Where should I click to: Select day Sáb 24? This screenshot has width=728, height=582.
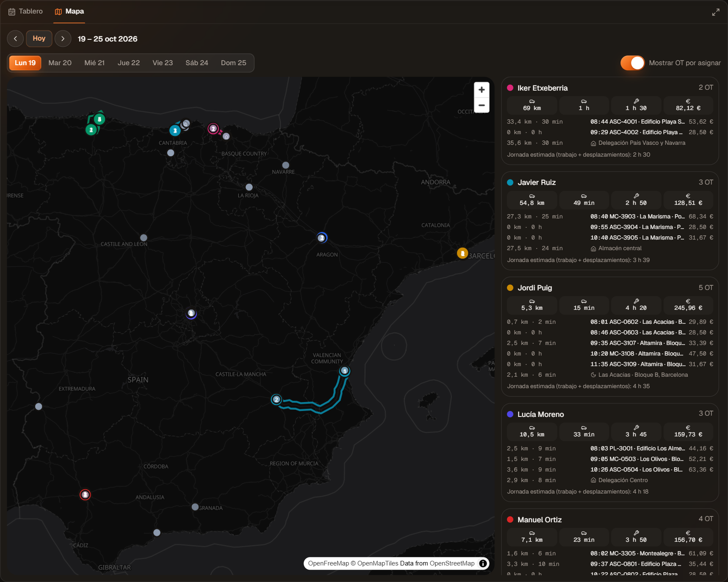point(197,63)
